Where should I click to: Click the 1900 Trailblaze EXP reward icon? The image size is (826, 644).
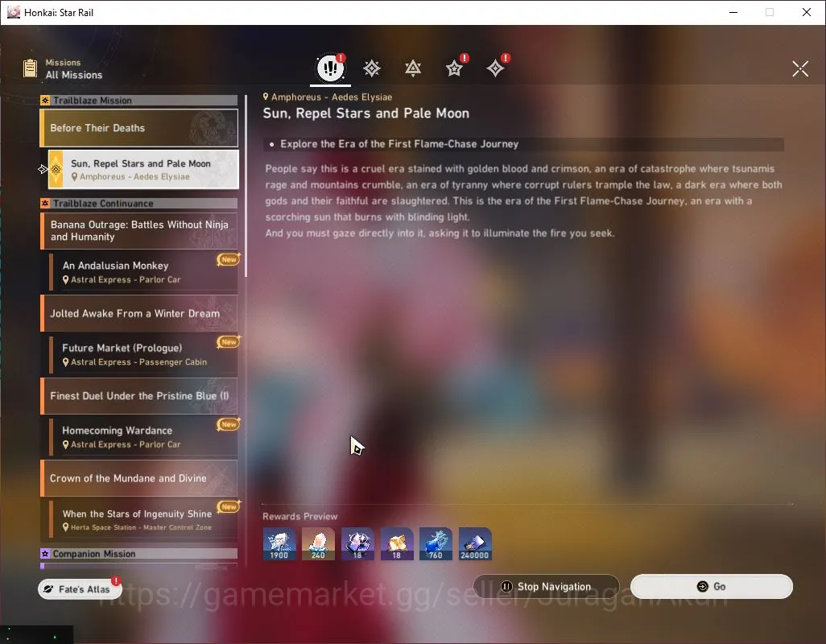pyautogui.click(x=279, y=543)
